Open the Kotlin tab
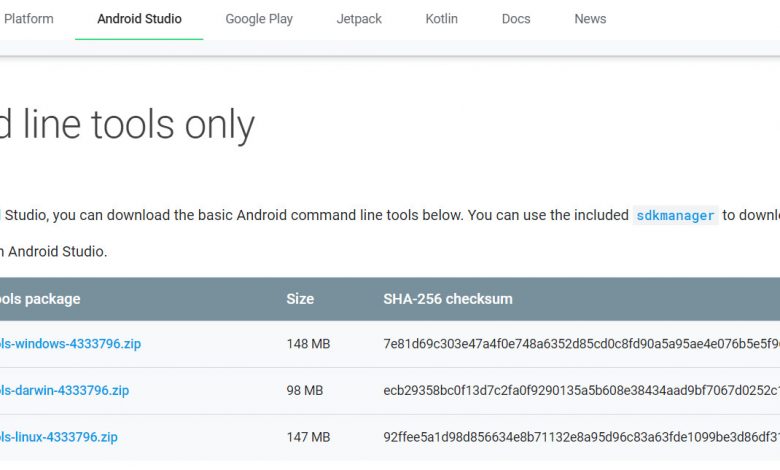This screenshot has height=470, width=780. point(441,19)
